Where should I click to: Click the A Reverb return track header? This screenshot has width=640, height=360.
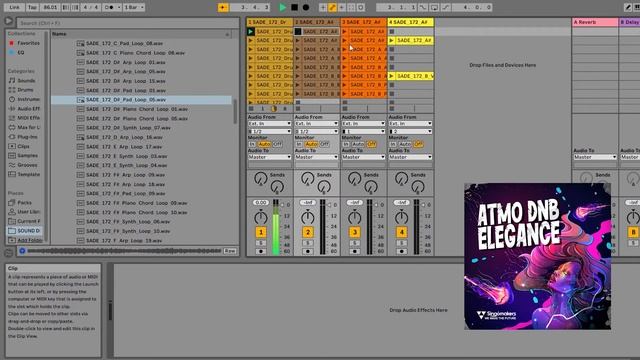click(x=595, y=22)
